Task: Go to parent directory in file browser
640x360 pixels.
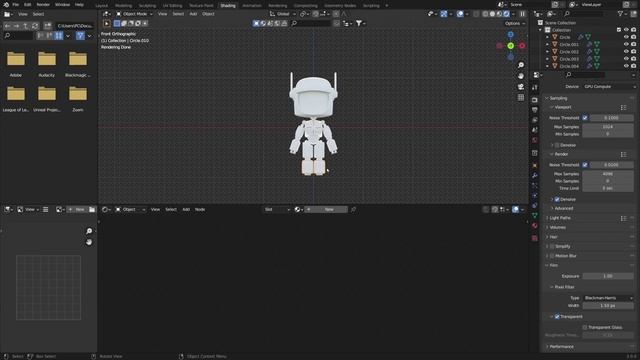Action: pyautogui.click(x=26, y=26)
